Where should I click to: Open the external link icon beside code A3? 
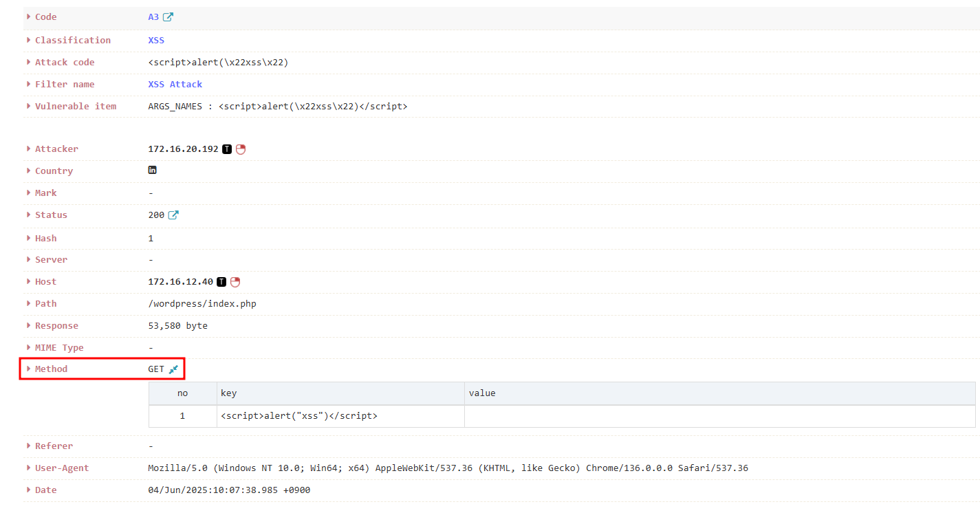pyautogui.click(x=168, y=17)
